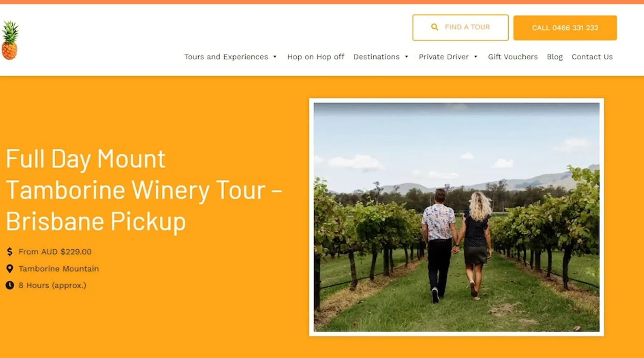Open the Tours and Experiences menu
Viewport: 644px width, 358px height.
pyautogui.click(x=226, y=57)
